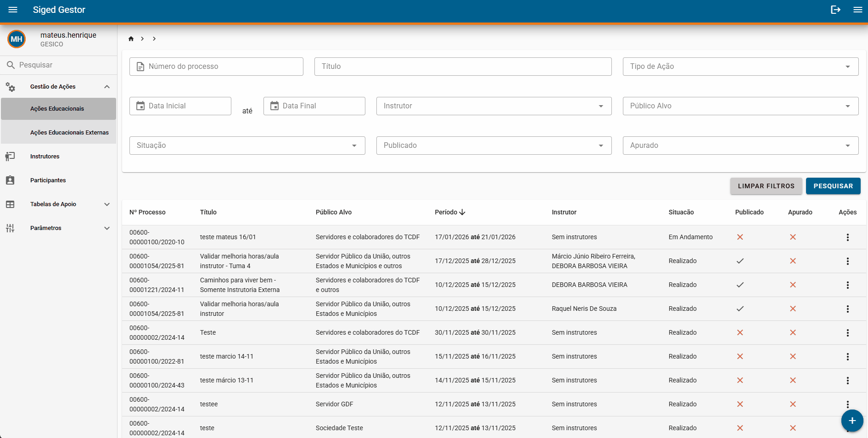Click the MH user avatar

[x=17, y=39]
